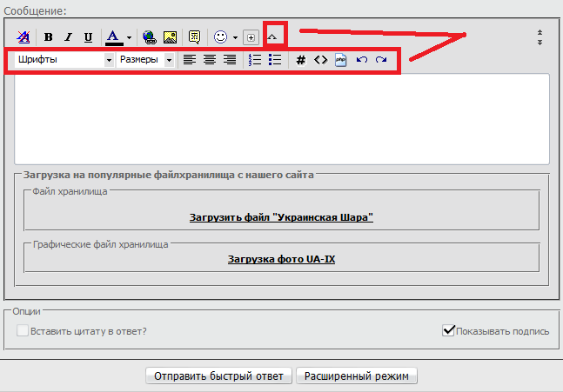563x392 pixels.
Task: Insert an image with the picture icon
Action: click(x=170, y=37)
